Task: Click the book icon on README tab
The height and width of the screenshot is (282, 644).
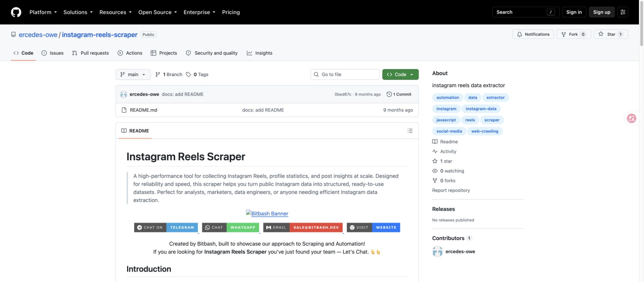Action: click(124, 131)
